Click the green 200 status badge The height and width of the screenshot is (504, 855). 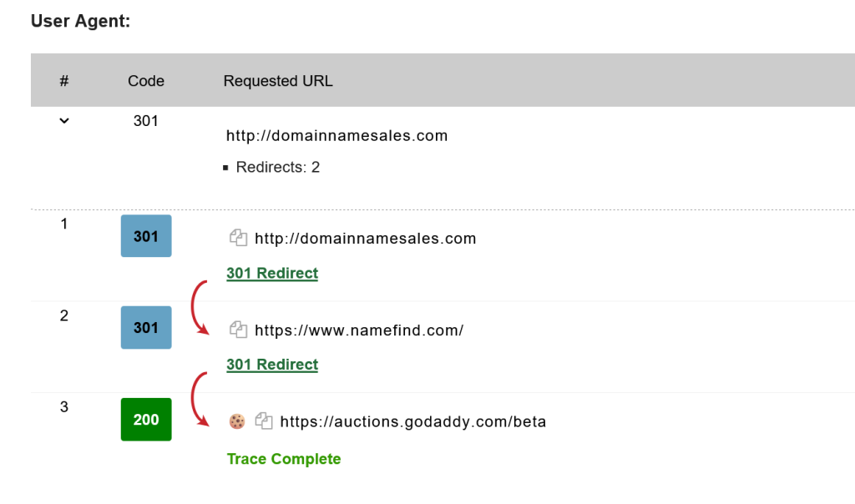coord(146,420)
